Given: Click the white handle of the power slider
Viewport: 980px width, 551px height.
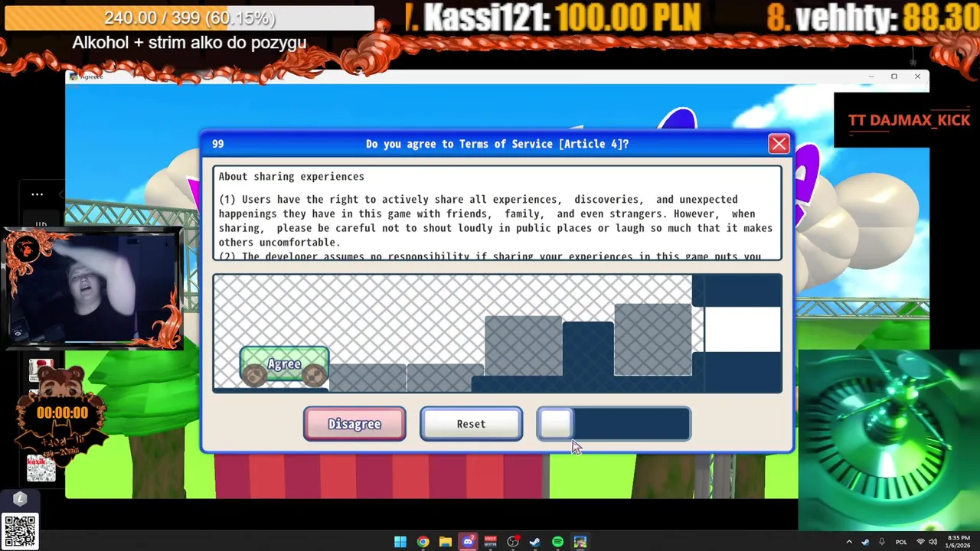Looking at the screenshot, I should coord(555,424).
